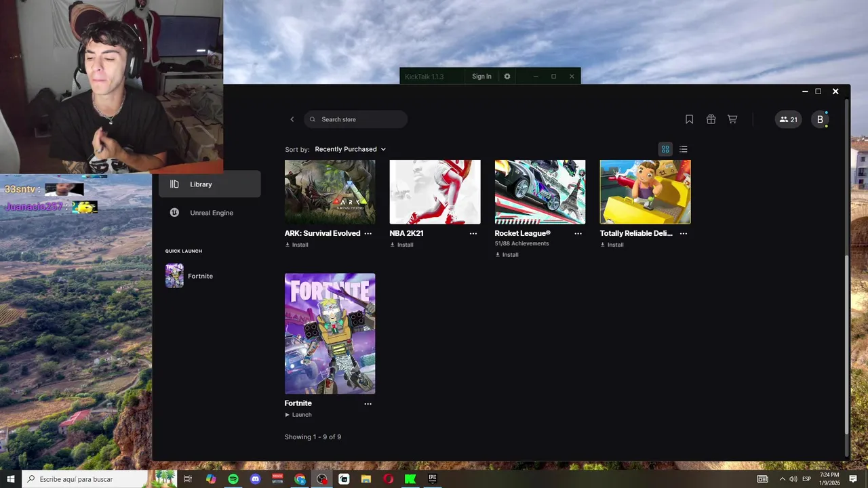This screenshot has height=488, width=868.
Task: Open options menu for Rocket League
Action: [578, 233]
